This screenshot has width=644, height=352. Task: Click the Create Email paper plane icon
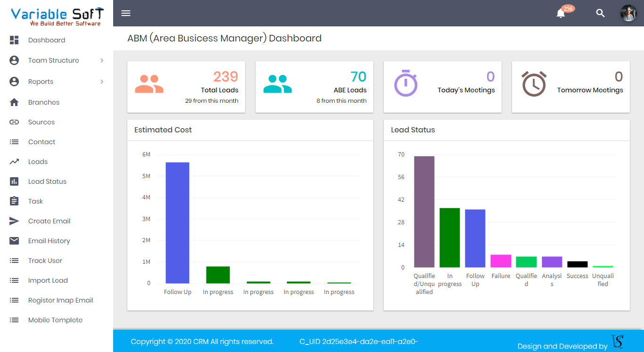14,221
